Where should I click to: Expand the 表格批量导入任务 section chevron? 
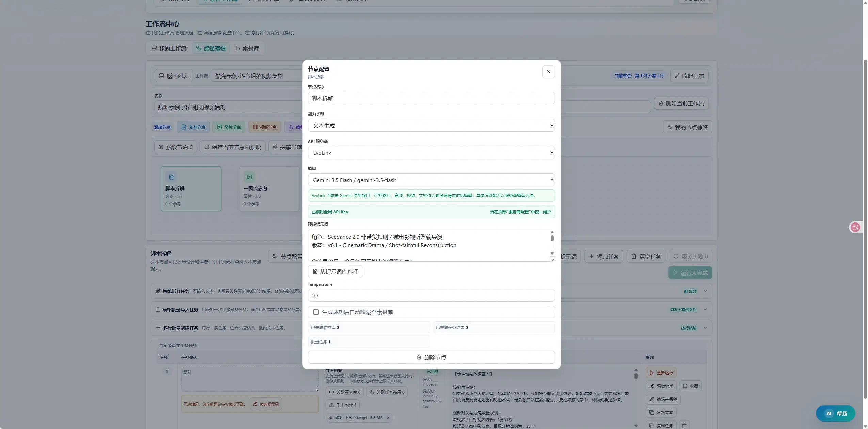click(705, 309)
